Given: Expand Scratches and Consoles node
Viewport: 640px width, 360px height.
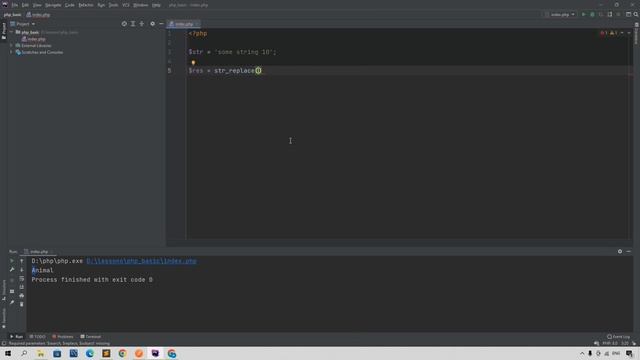Looking at the screenshot, I should pyautogui.click(x=11, y=52).
